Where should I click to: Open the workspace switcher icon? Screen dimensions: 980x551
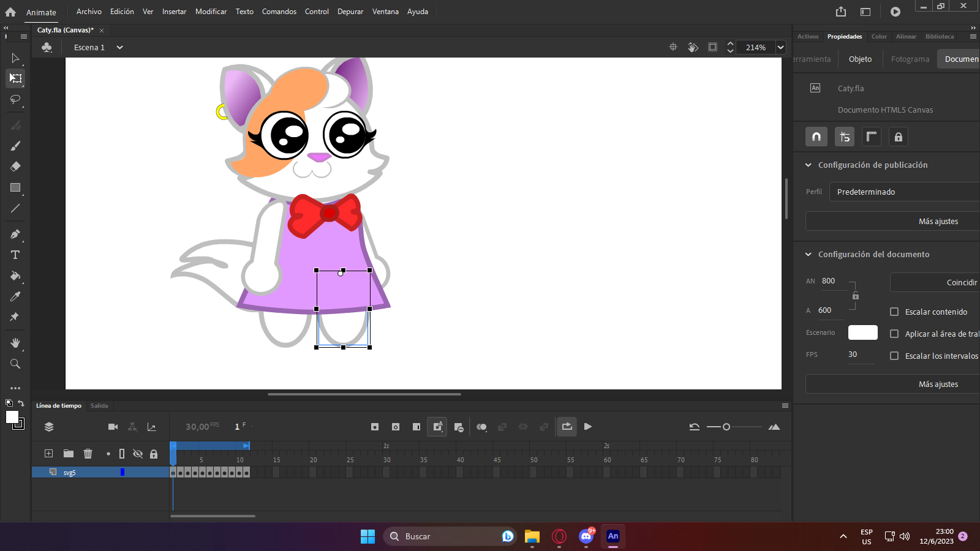click(x=865, y=12)
